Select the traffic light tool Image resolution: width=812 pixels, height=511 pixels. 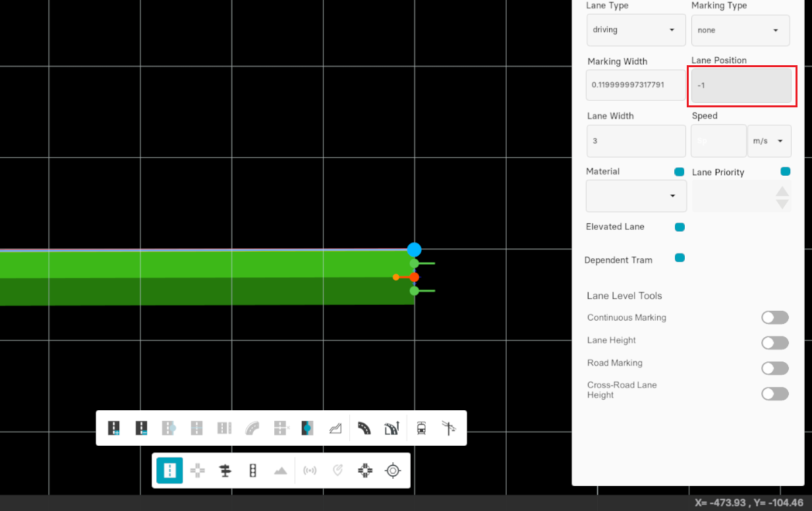point(252,471)
